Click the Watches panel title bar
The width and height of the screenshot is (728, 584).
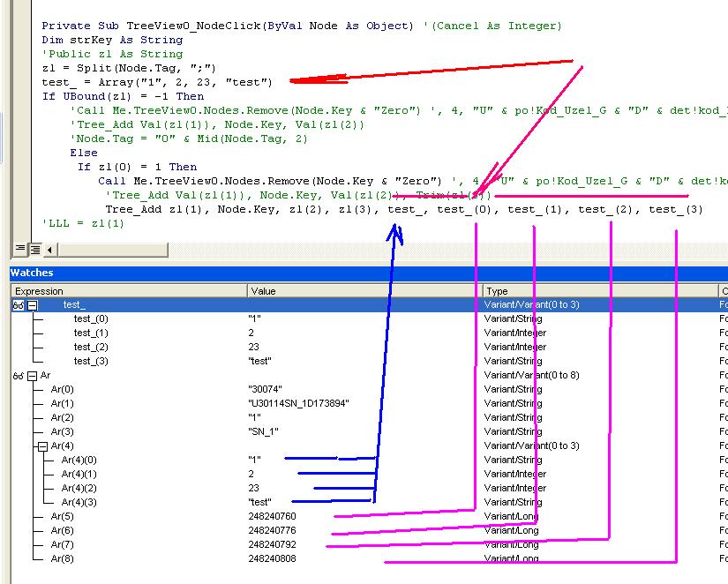click(x=369, y=273)
